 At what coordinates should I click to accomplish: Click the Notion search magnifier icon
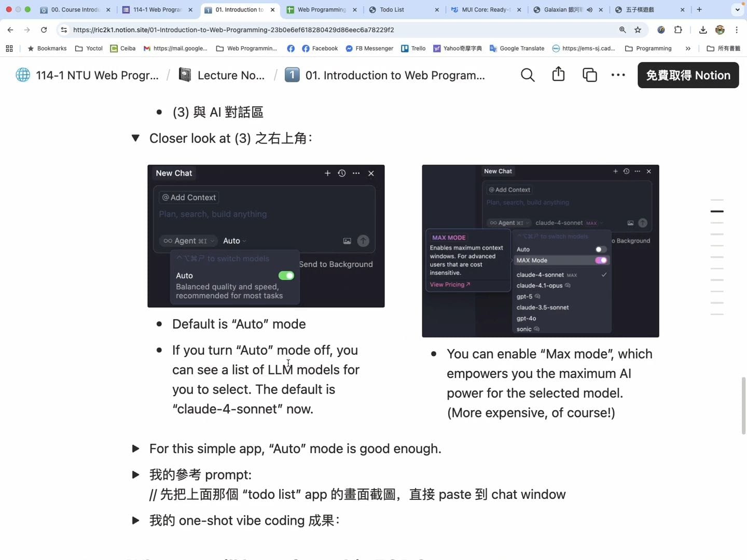pos(528,75)
